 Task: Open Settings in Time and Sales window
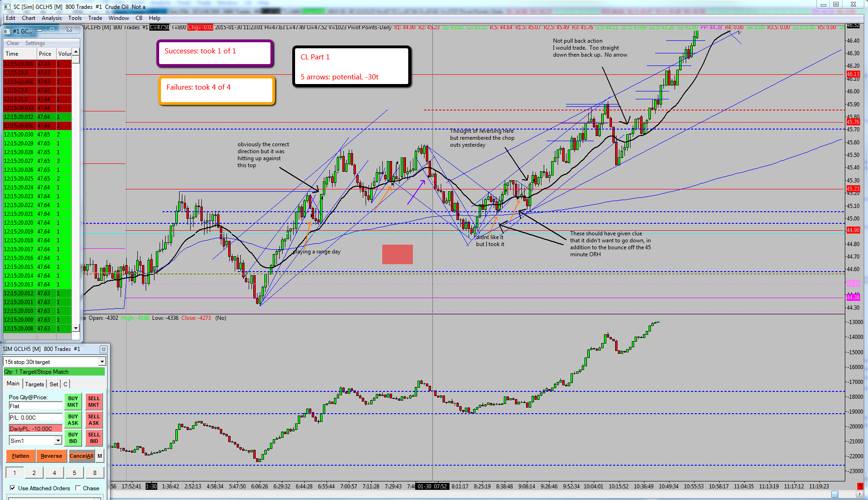35,43
